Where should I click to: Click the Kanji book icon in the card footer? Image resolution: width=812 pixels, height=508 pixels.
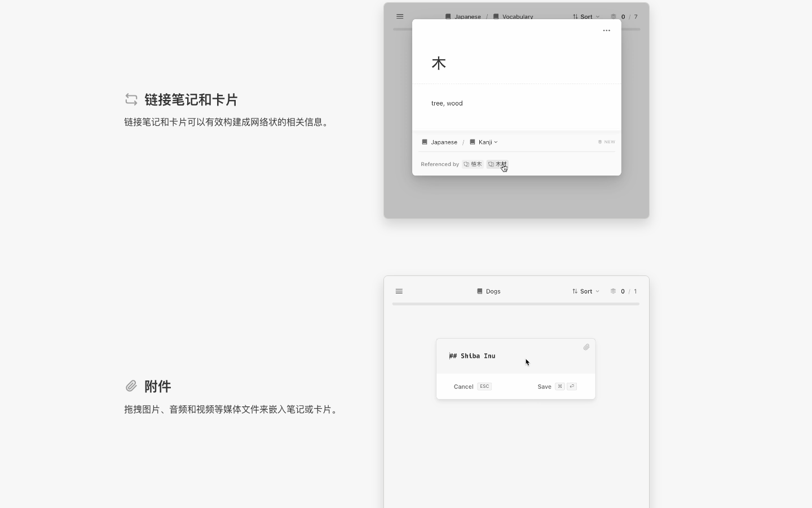[x=472, y=142]
